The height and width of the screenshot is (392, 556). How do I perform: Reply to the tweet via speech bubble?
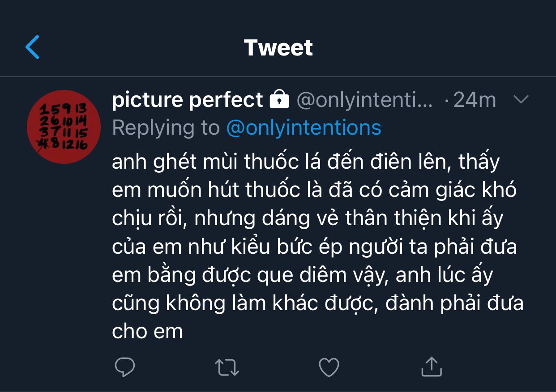(x=125, y=367)
